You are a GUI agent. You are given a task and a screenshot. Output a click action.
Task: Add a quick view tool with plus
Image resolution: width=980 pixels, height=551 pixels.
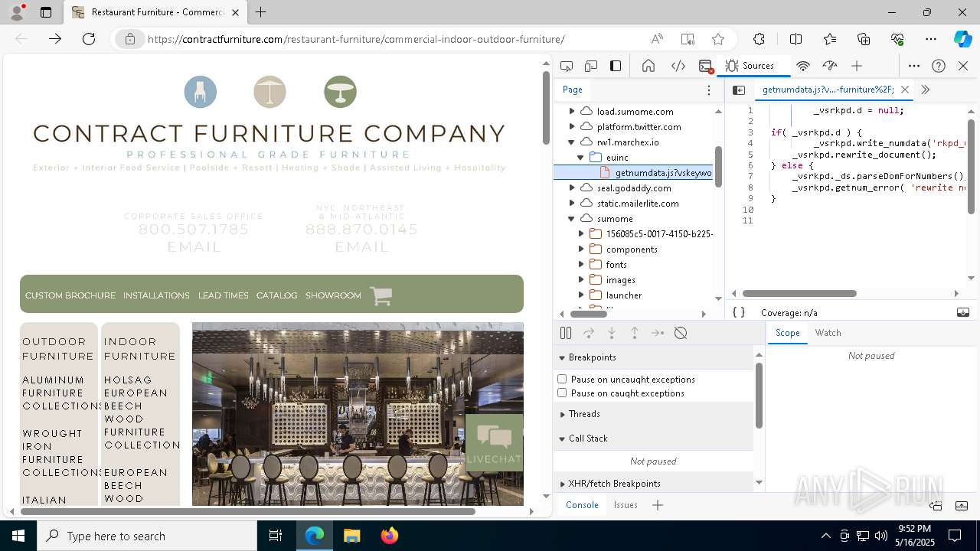point(658,505)
